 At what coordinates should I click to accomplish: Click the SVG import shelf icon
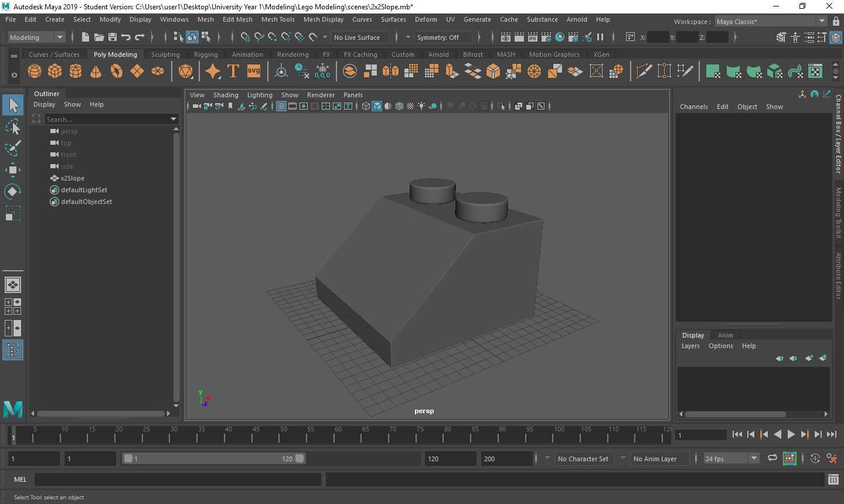254,71
